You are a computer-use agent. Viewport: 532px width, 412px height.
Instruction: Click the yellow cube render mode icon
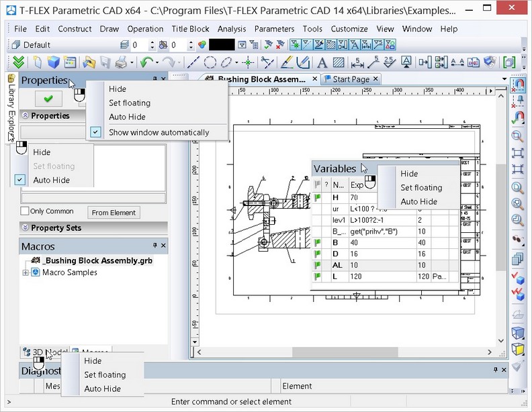coord(518,349)
